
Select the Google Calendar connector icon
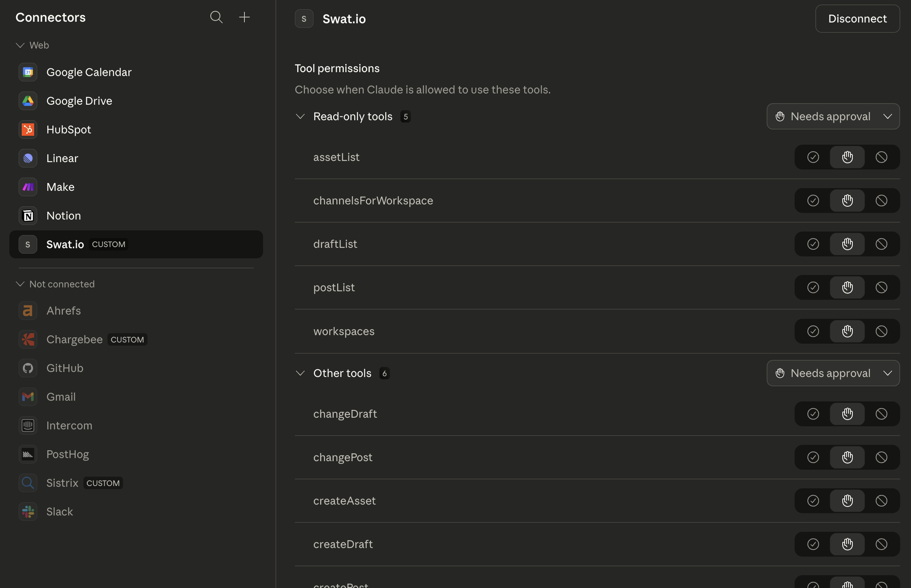[x=28, y=72]
